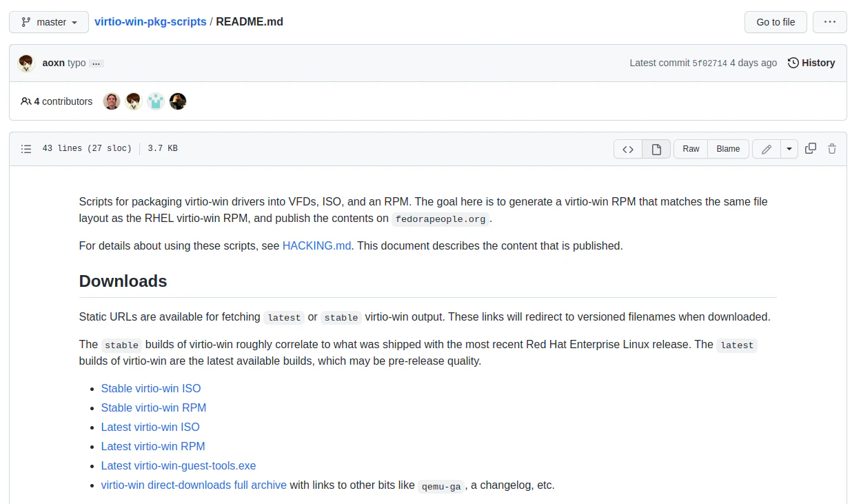
Task: Open the Latest virtio-win ISO link
Action: (150, 427)
